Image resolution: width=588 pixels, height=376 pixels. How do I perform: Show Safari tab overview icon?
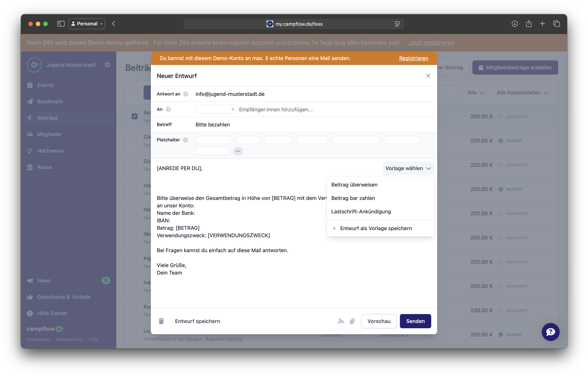(x=556, y=24)
